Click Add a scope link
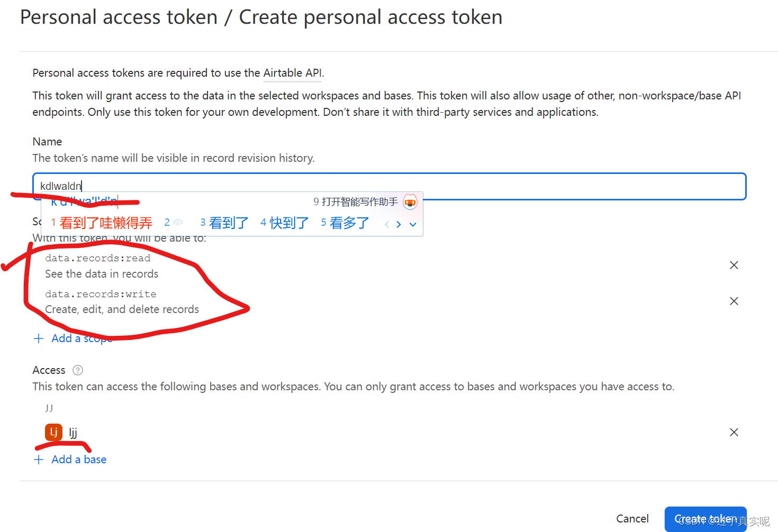The height and width of the screenshot is (532, 778). [74, 338]
